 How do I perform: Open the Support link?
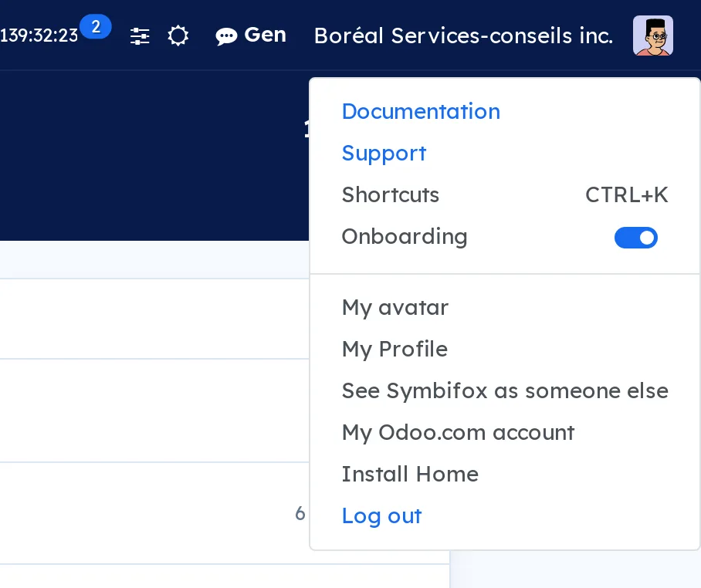[384, 154]
